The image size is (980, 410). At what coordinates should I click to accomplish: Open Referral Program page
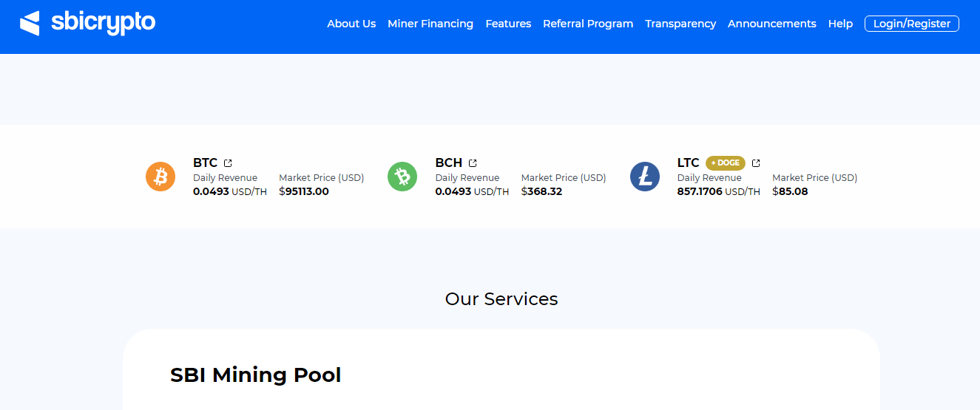[x=588, y=24]
